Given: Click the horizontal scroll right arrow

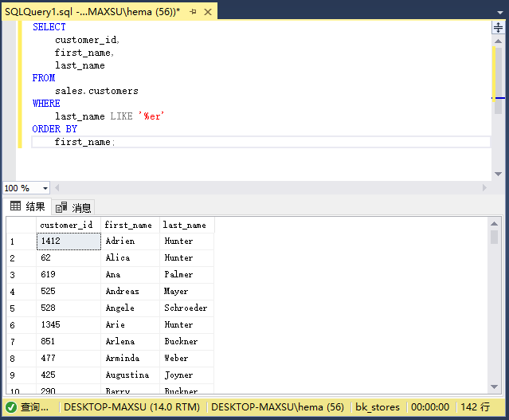Looking at the screenshot, I should [484, 188].
